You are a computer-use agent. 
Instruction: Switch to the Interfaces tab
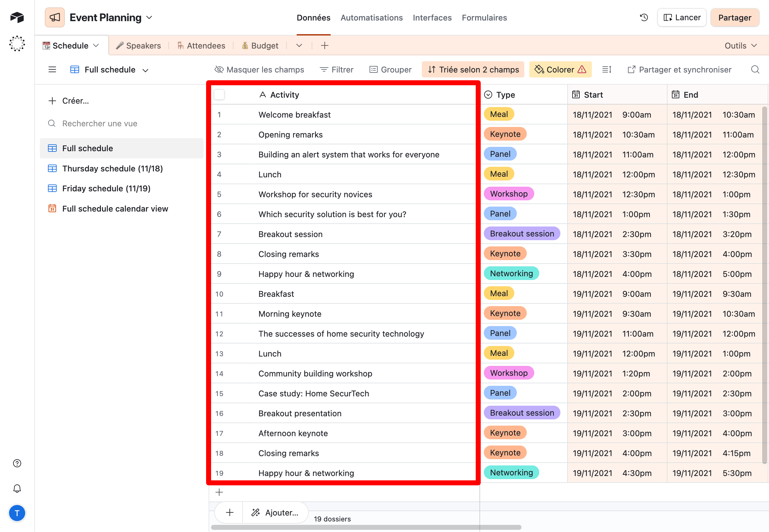pyautogui.click(x=432, y=18)
